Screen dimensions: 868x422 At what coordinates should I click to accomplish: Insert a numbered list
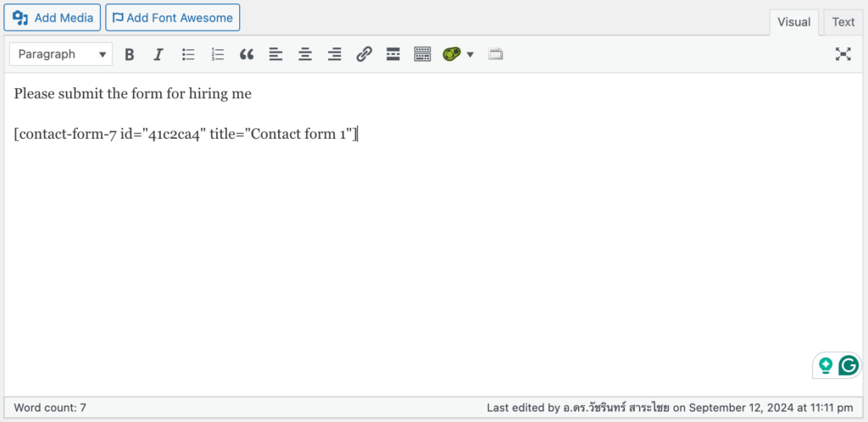pos(218,54)
